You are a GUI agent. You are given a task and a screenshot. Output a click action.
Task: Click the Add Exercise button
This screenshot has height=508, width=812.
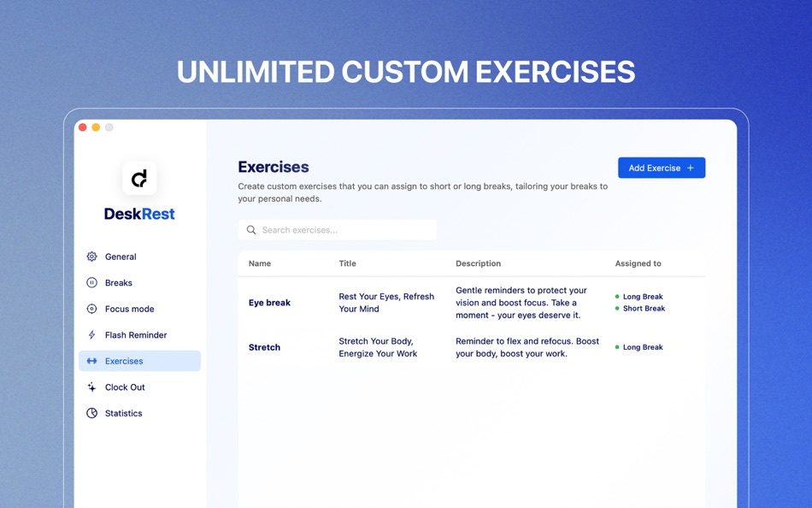[662, 168]
